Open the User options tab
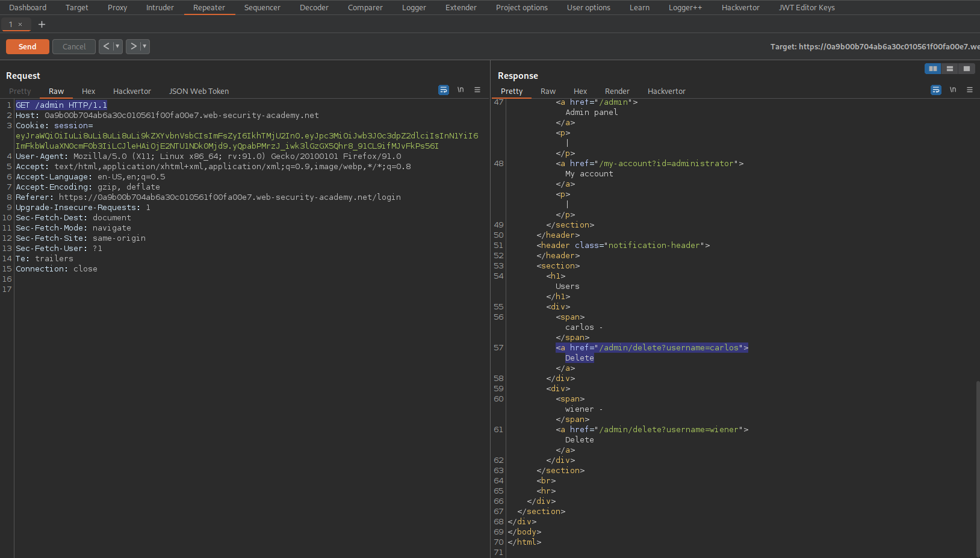 tap(589, 8)
